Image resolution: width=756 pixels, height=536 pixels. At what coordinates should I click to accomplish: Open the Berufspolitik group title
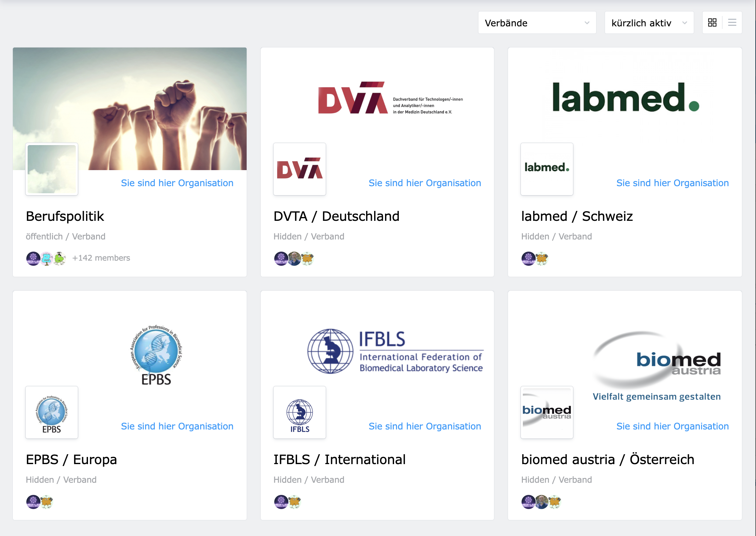click(x=65, y=216)
